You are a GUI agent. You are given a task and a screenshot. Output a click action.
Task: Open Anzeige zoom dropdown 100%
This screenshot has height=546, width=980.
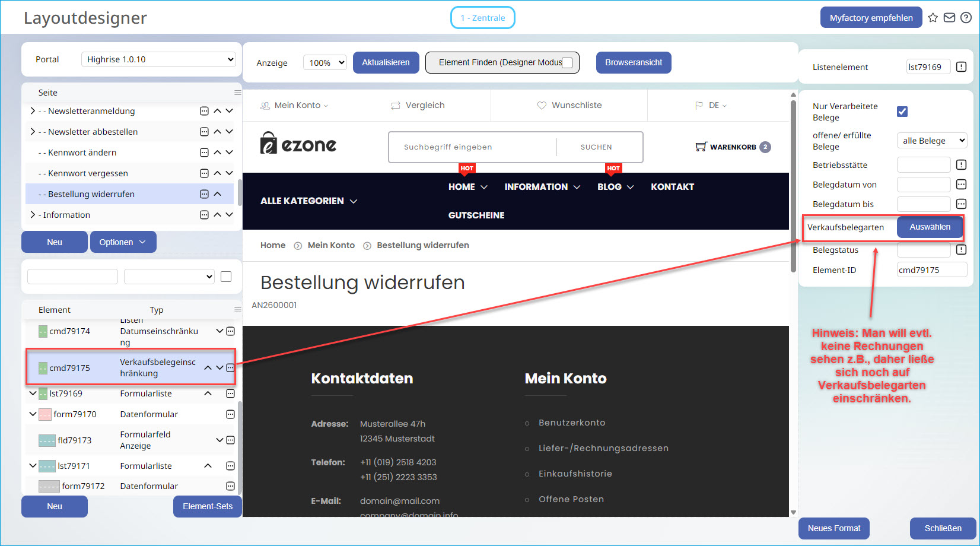(x=324, y=62)
